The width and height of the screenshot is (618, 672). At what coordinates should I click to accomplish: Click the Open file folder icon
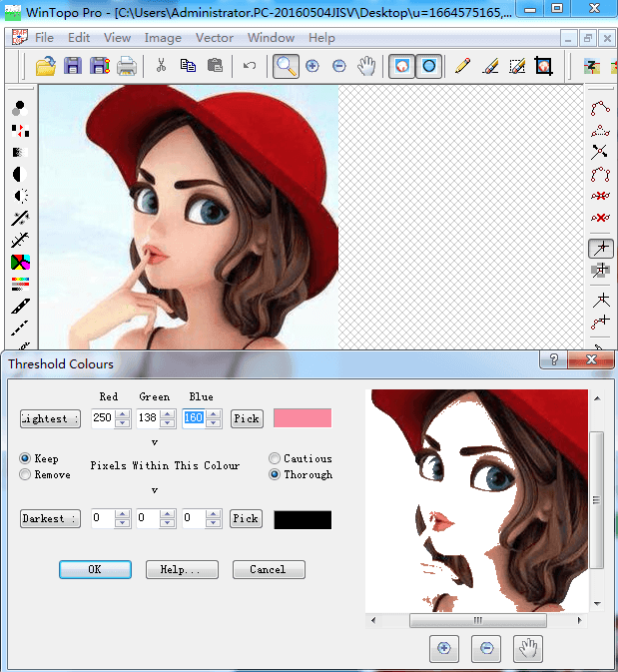45,67
